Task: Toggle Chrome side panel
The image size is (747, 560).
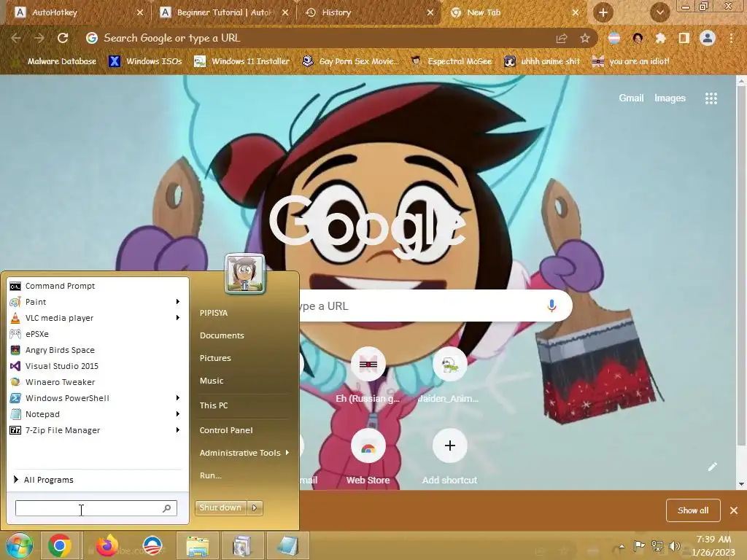Action: 684,38
